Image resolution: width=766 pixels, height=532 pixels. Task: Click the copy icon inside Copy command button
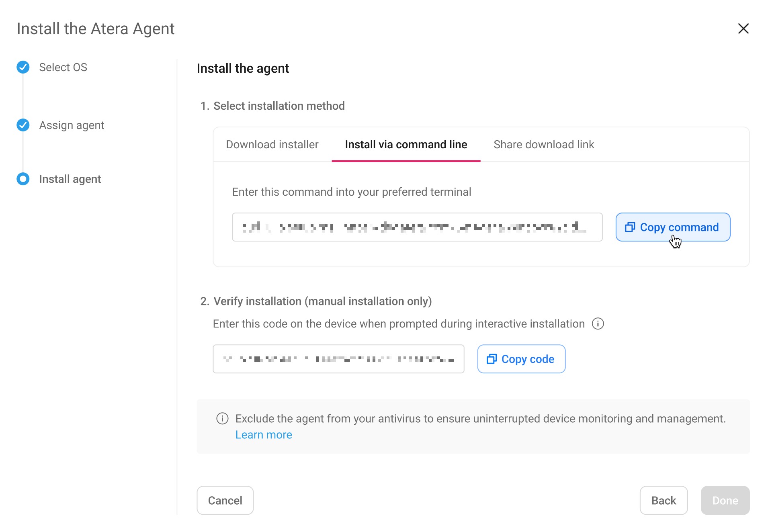pyautogui.click(x=631, y=227)
